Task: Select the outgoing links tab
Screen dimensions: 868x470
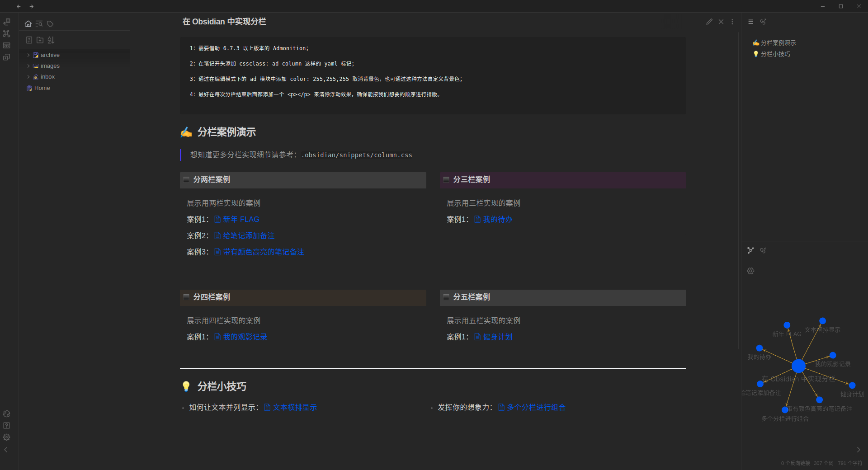Action: tap(763, 22)
